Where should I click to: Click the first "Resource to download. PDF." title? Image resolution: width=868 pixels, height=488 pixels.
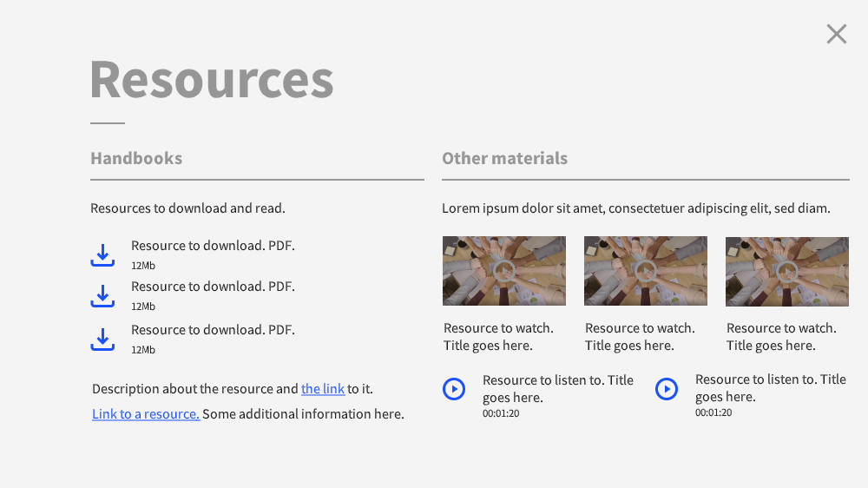[214, 246]
